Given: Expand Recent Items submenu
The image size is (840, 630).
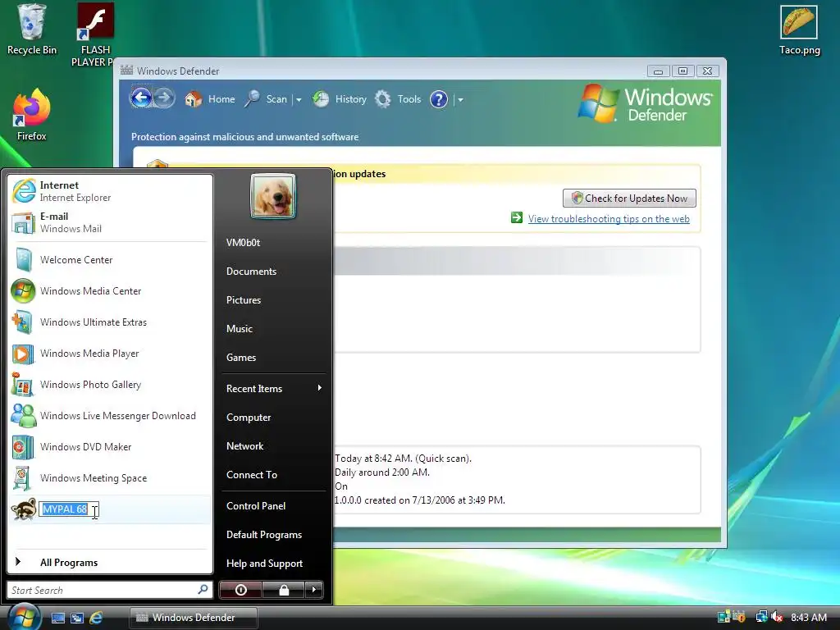Looking at the screenshot, I should [273, 388].
